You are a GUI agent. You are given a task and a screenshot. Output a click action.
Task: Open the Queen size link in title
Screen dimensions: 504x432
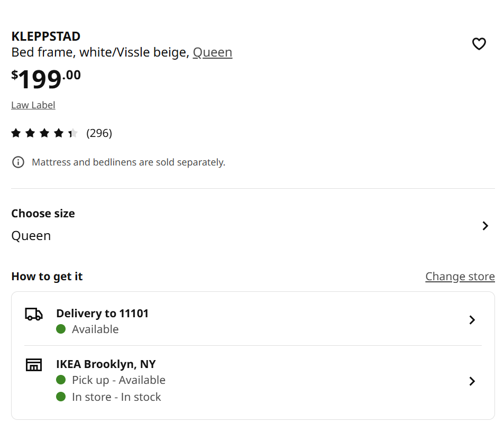point(213,52)
